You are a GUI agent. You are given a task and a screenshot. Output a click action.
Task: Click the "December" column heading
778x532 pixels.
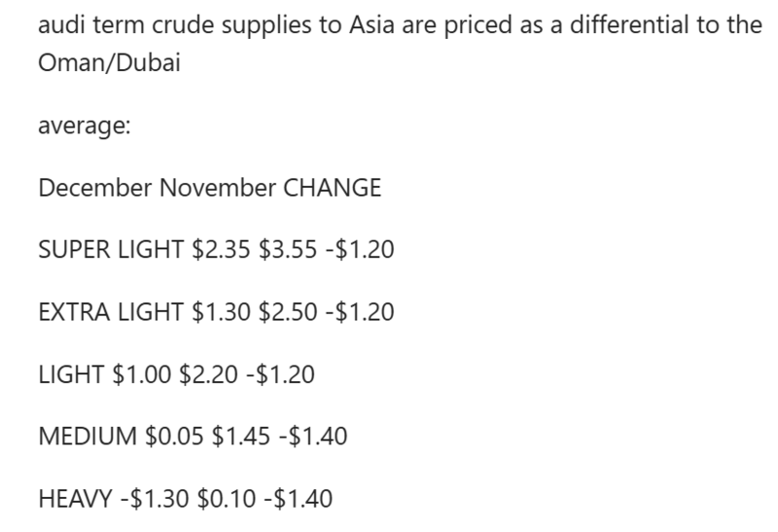89,188
